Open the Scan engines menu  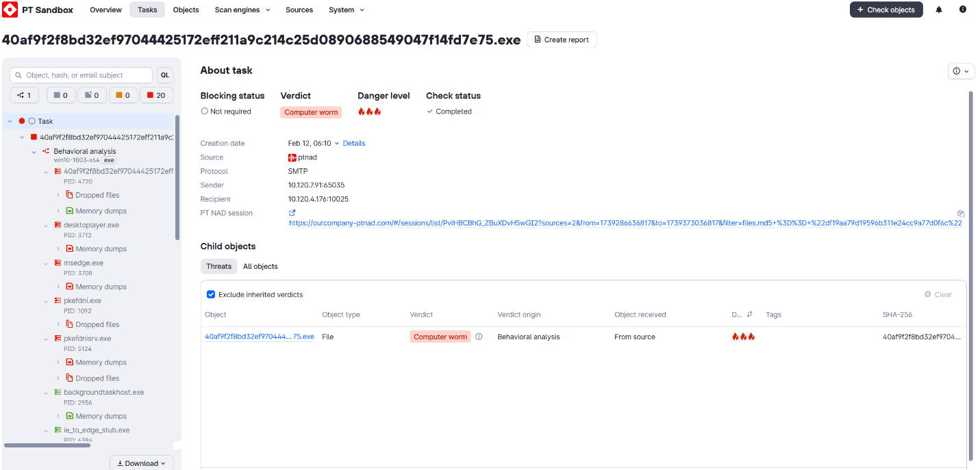[242, 10]
